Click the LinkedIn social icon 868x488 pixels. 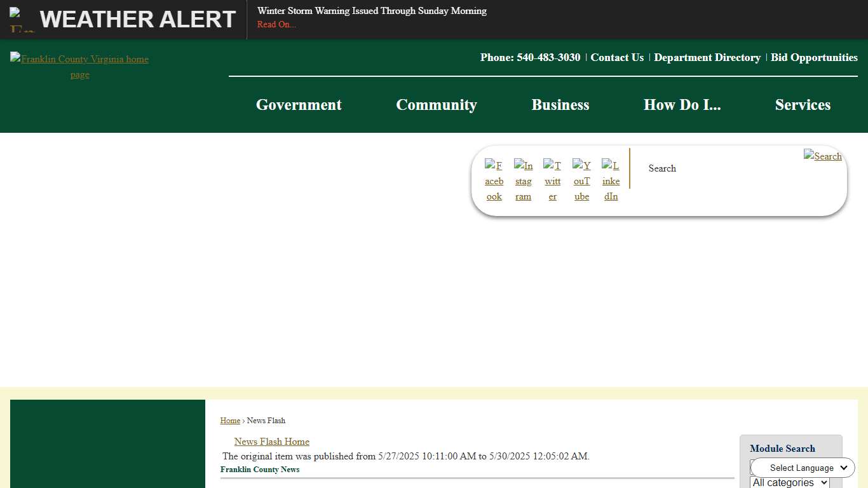pos(611,180)
